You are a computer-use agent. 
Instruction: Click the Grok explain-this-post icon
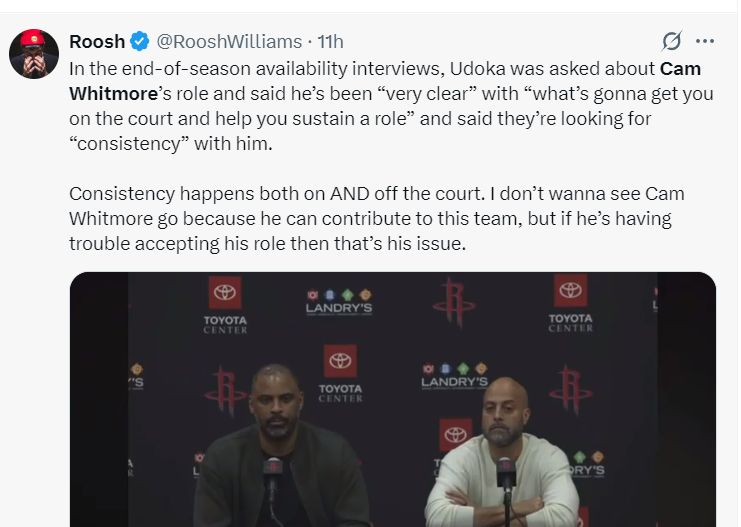tap(672, 41)
